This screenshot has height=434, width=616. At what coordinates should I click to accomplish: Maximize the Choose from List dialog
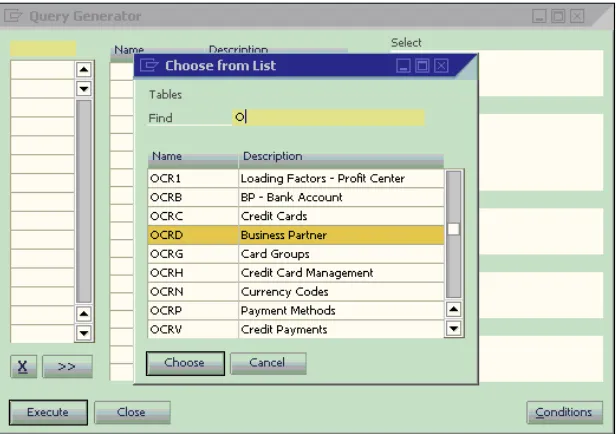tap(422, 66)
